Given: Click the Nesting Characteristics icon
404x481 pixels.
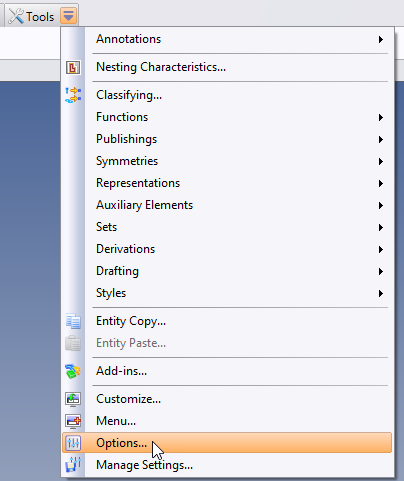Looking at the screenshot, I should tap(73, 67).
